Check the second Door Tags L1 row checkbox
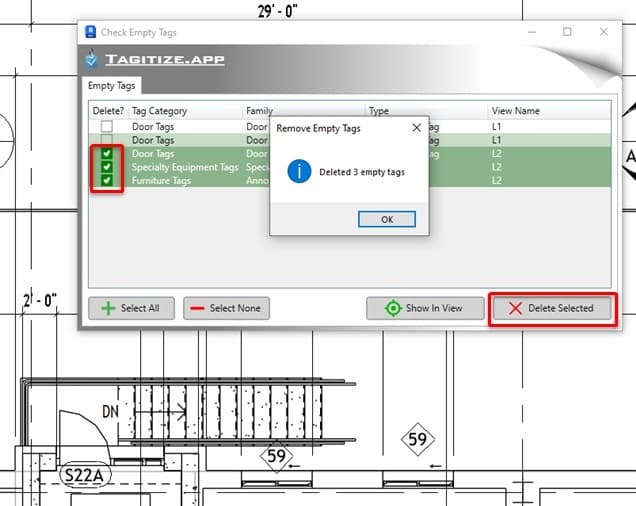This screenshot has height=506, width=636. point(107,140)
